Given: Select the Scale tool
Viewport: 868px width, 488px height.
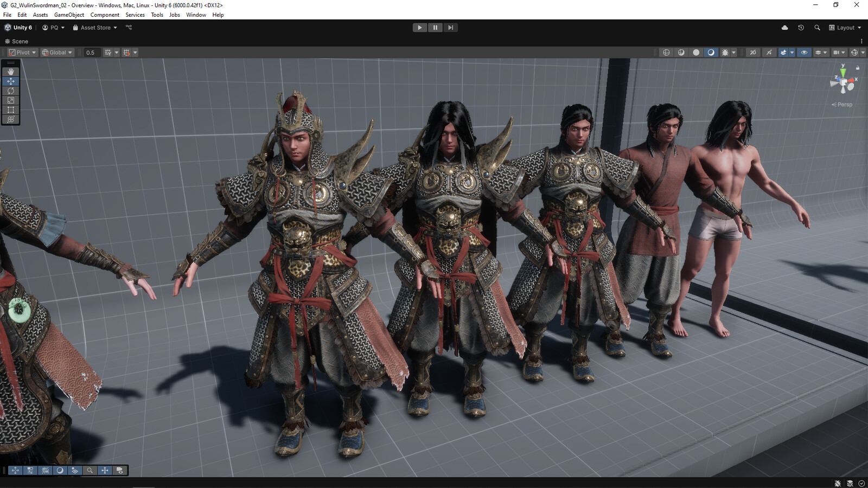Looking at the screenshot, I should click(x=11, y=100).
